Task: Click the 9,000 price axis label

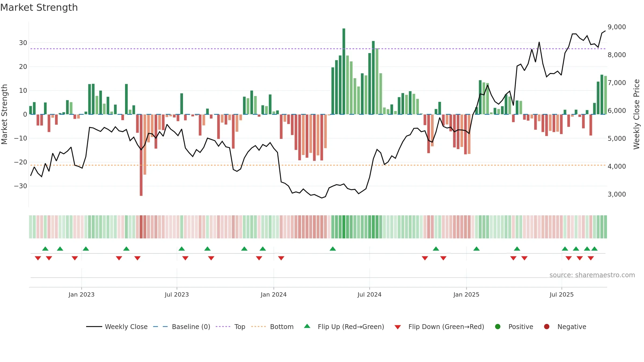Action: [617, 27]
